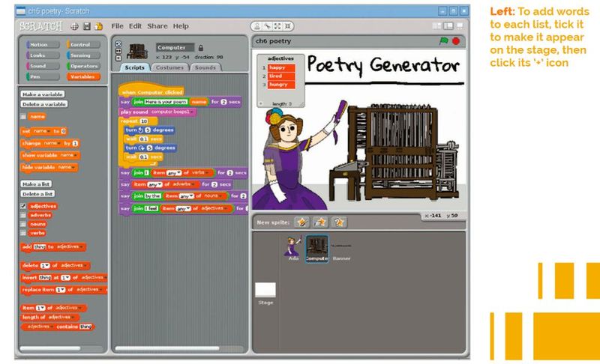Choose new sprite from file

coord(320,222)
